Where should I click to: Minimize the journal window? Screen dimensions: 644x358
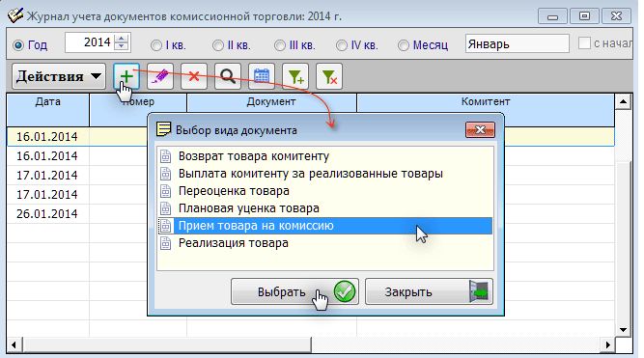(553, 16)
